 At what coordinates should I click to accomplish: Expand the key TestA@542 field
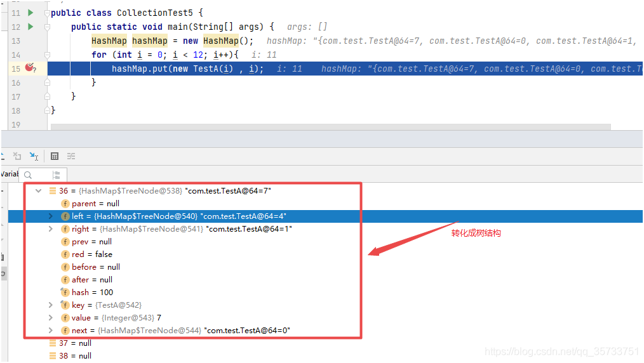click(51, 305)
